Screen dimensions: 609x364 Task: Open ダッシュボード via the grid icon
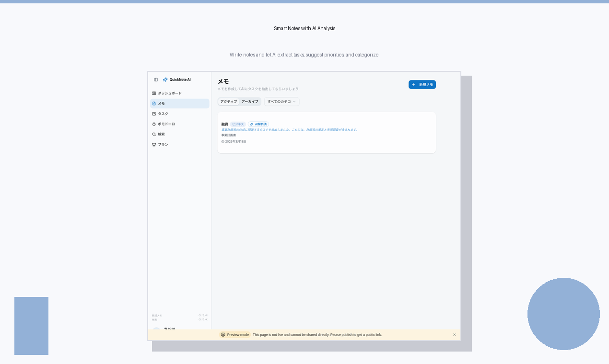154,93
